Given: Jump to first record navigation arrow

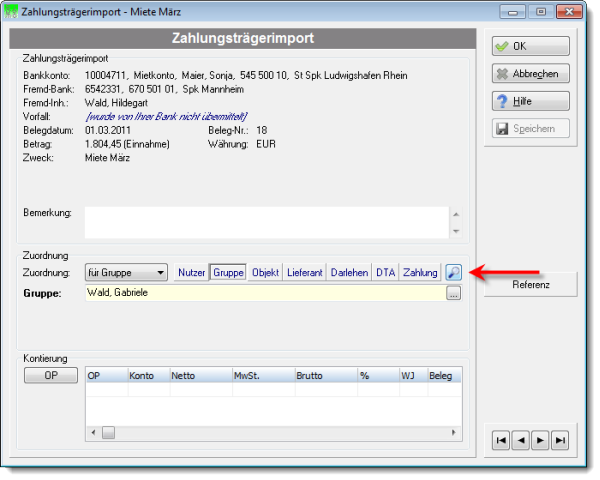Looking at the screenshot, I should (x=501, y=440).
